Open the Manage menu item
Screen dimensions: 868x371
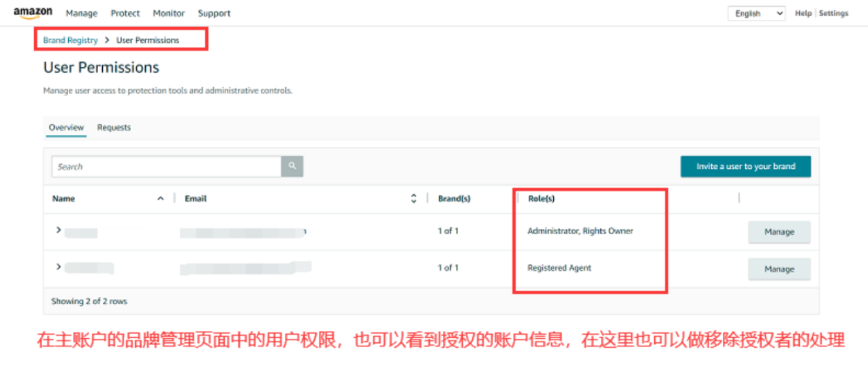[82, 14]
